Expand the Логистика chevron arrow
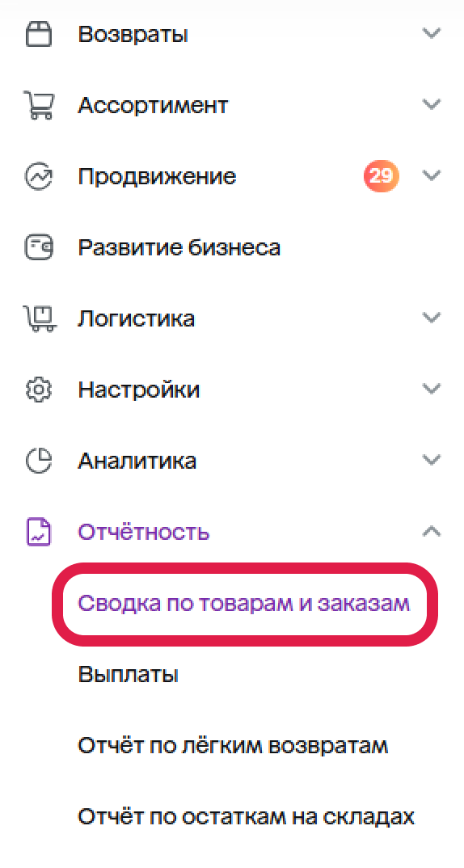This screenshot has width=464, height=868. [x=432, y=318]
